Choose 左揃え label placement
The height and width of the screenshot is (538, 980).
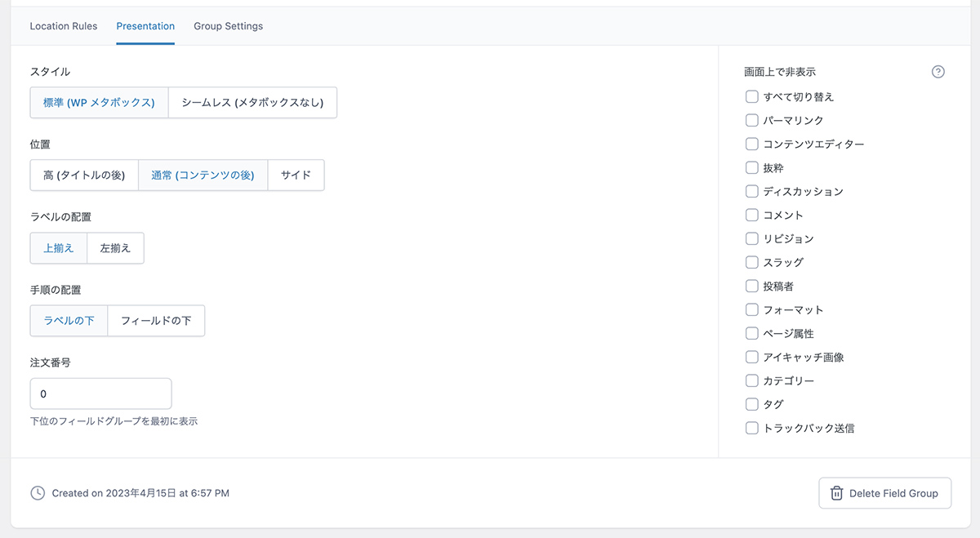pyautogui.click(x=115, y=248)
